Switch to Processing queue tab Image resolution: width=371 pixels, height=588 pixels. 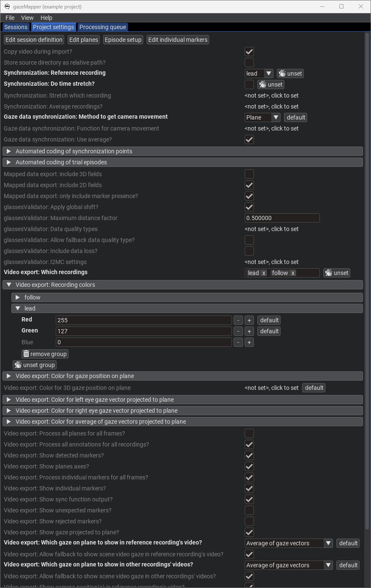[x=103, y=27]
